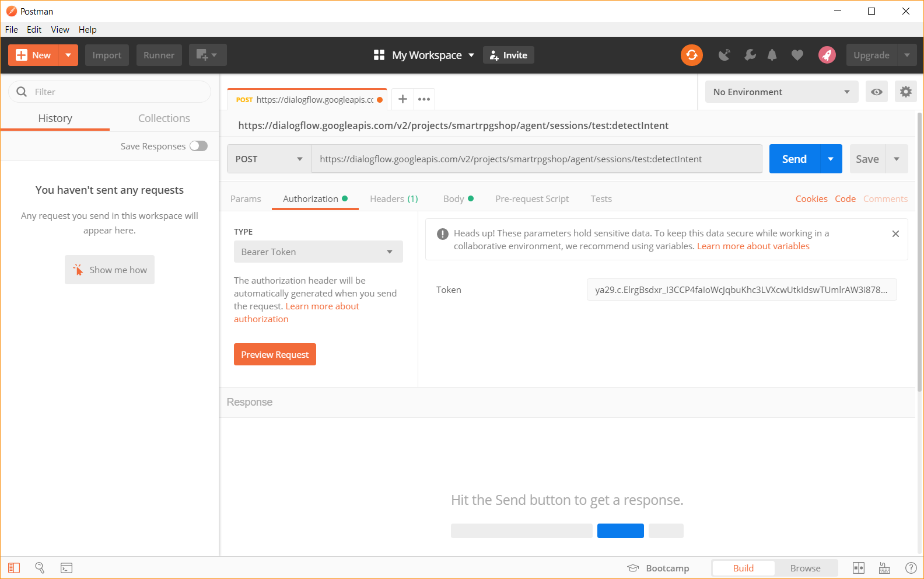Dismiss the Heads up warning banner
Image resolution: width=924 pixels, height=579 pixels.
[x=895, y=233]
